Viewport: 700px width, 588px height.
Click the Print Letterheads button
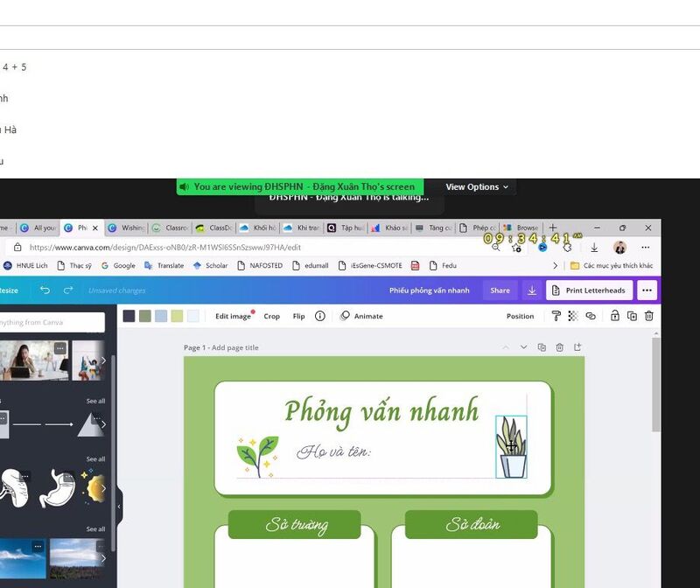(589, 290)
